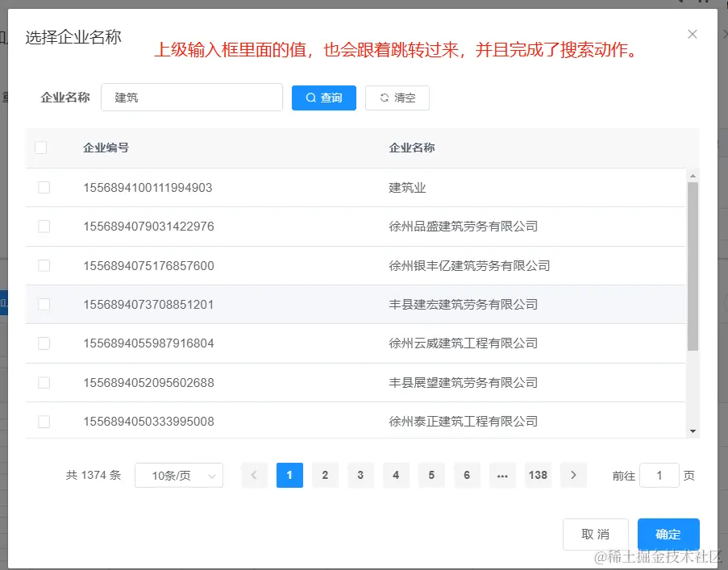Click the pagination ellipsis jump button
728x570 pixels.
[502, 475]
